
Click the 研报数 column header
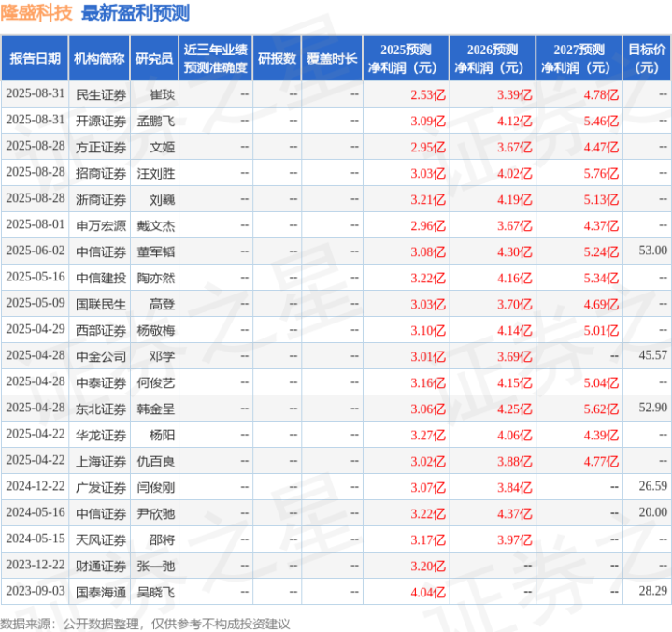pyautogui.click(x=277, y=58)
